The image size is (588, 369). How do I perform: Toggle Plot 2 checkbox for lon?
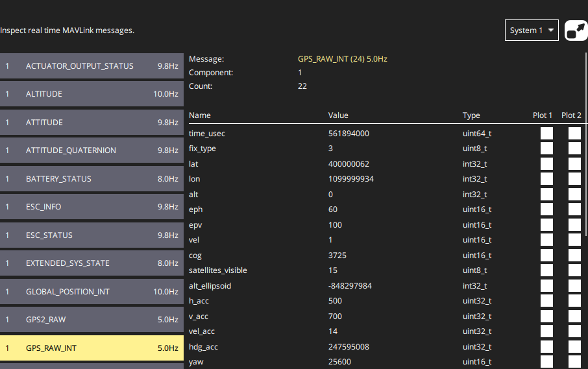[574, 179]
